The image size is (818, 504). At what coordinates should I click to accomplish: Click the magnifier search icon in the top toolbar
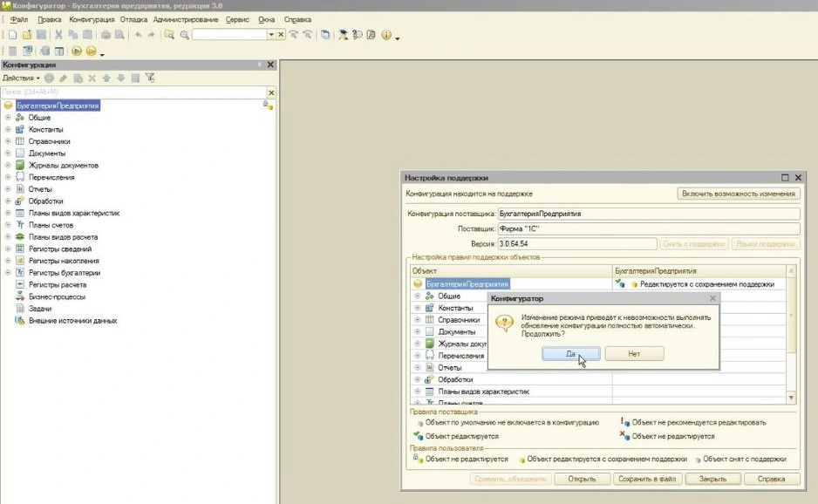pyautogui.click(x=184, y=35)
